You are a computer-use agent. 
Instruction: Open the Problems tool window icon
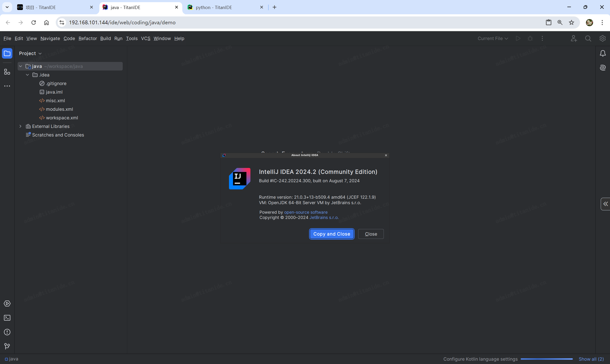(7, 332)
